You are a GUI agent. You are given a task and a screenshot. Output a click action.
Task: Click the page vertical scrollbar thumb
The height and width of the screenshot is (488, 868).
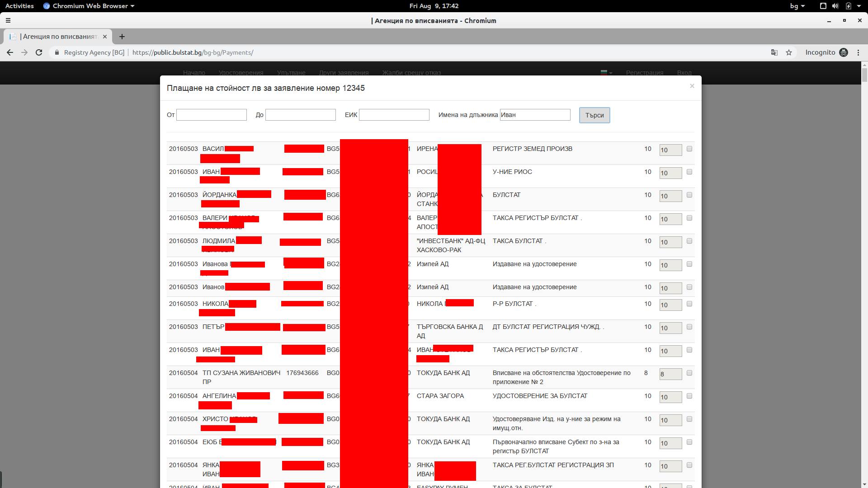[x=864, y=75]
